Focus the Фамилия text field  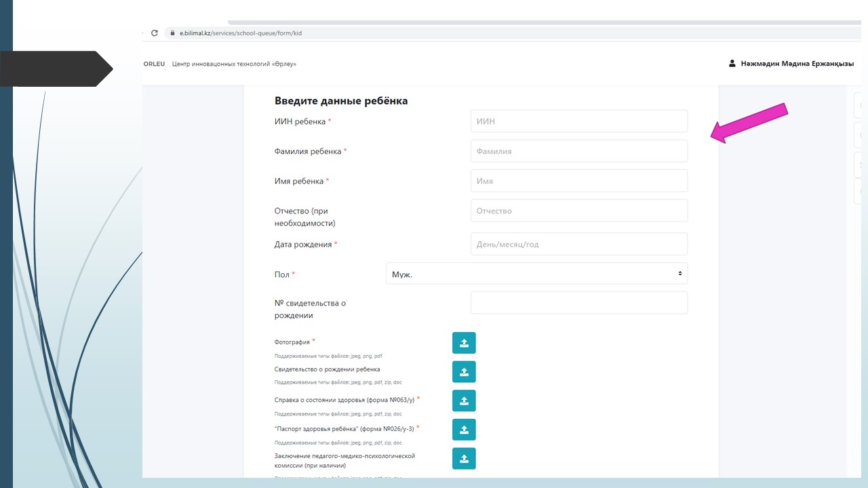click(x=579, y=151)
